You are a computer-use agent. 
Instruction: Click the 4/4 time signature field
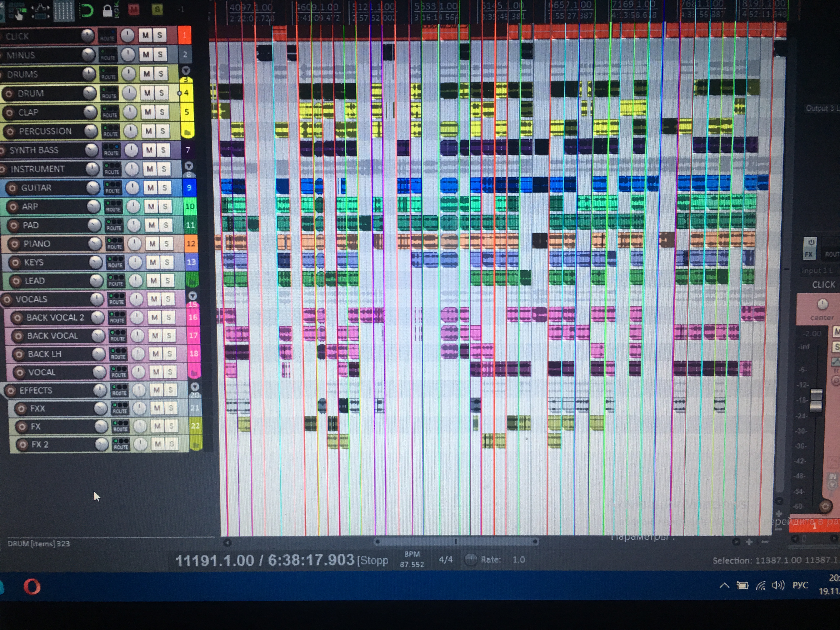(445, 559)
